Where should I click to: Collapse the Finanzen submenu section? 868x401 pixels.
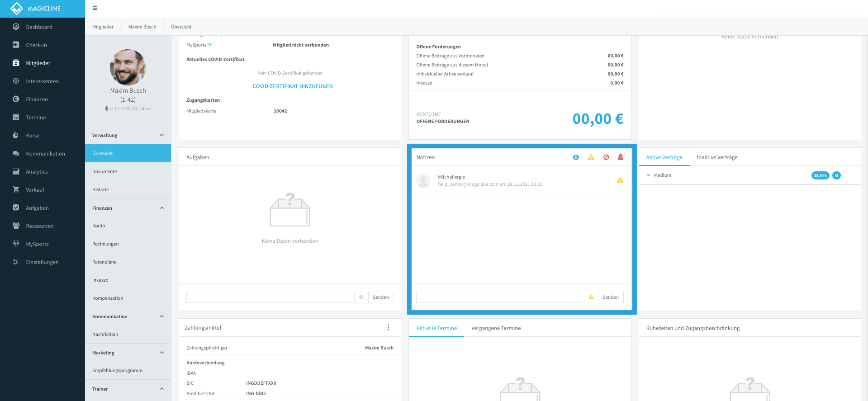point(161,208)
